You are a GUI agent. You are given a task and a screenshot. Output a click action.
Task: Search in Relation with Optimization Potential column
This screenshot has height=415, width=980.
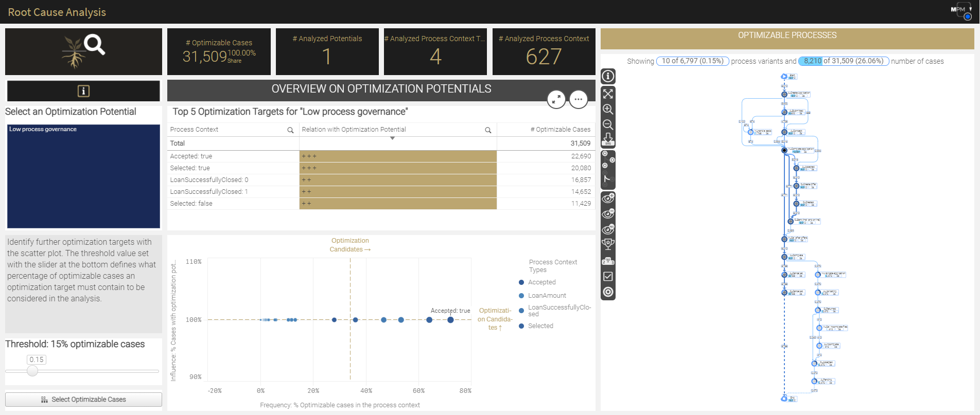[x=488, y=130]
